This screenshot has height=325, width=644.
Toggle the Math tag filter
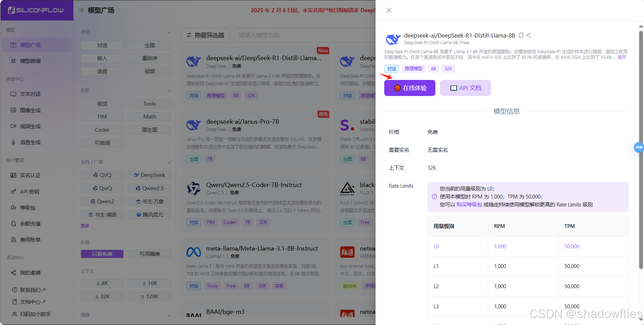pos(150,117)
